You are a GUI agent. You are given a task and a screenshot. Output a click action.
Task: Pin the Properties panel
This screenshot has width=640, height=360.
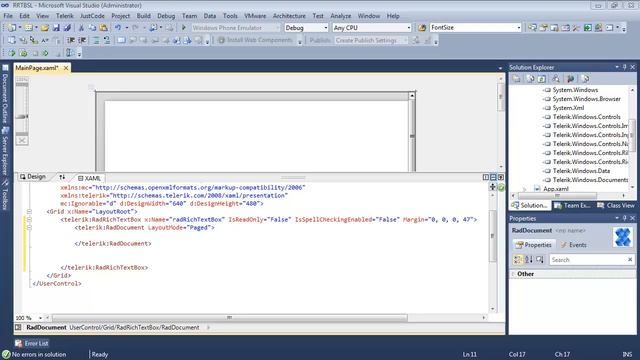(x=624, y=218)
